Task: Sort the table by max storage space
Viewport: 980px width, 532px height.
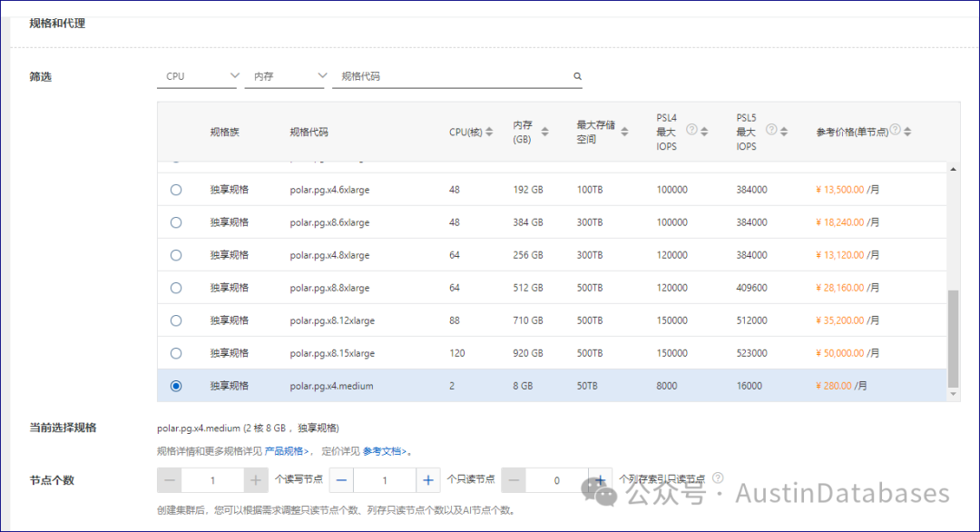Action: point(624,132)
